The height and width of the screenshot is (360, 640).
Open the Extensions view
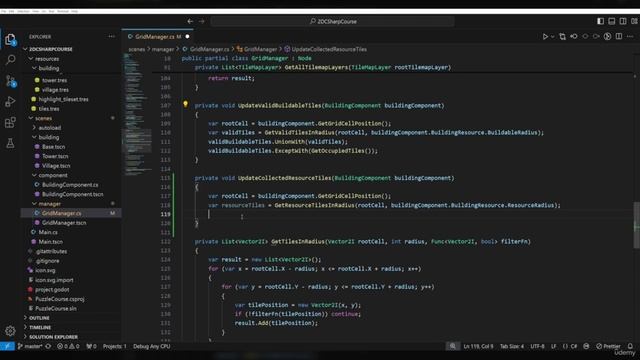10,122
